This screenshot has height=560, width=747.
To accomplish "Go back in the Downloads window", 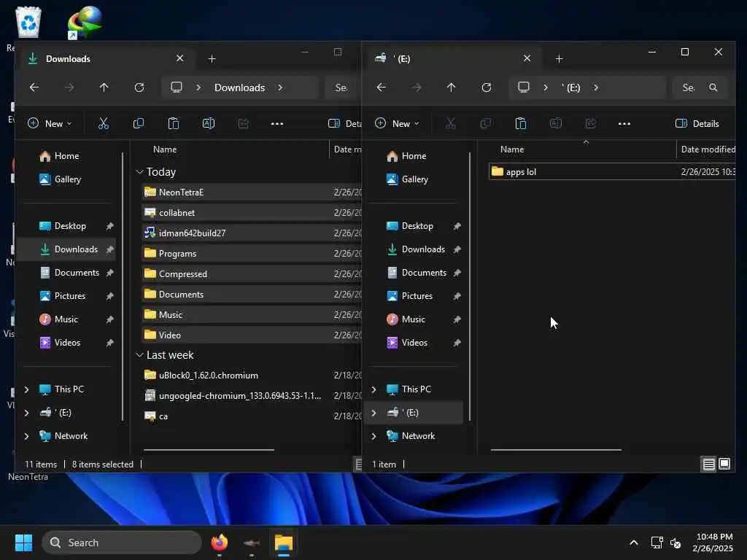I will pyautogui.click(x=34, y=87).
